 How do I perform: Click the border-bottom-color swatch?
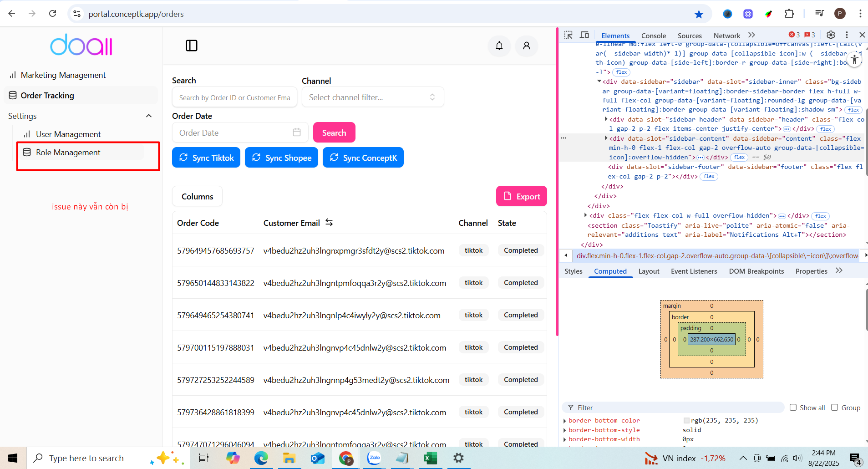click(686, 421)
